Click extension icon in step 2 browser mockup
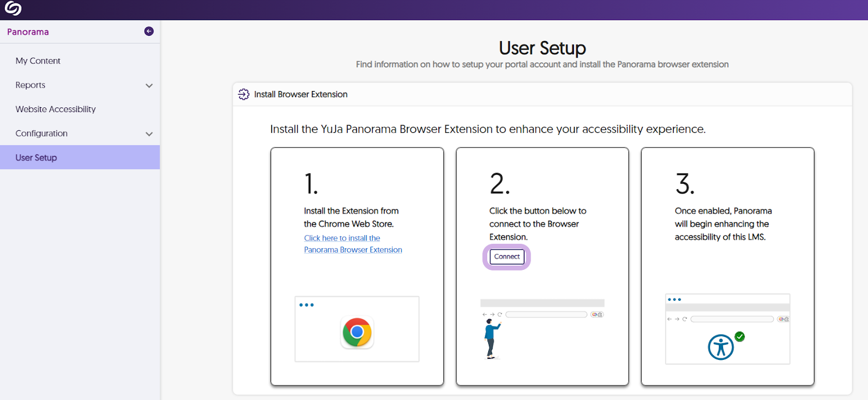Screen dimensions: 868x400 pos(597,314)
